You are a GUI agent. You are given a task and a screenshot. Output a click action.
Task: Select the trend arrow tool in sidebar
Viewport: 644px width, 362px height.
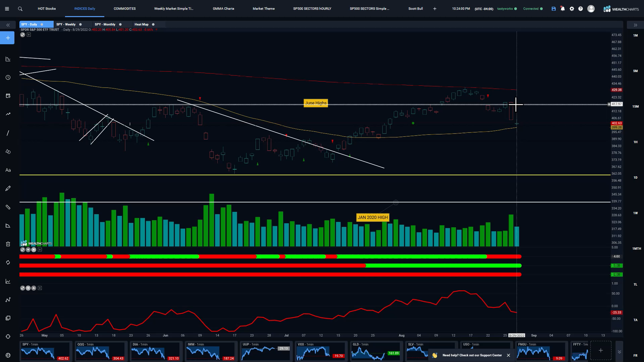tap(8, 114)
